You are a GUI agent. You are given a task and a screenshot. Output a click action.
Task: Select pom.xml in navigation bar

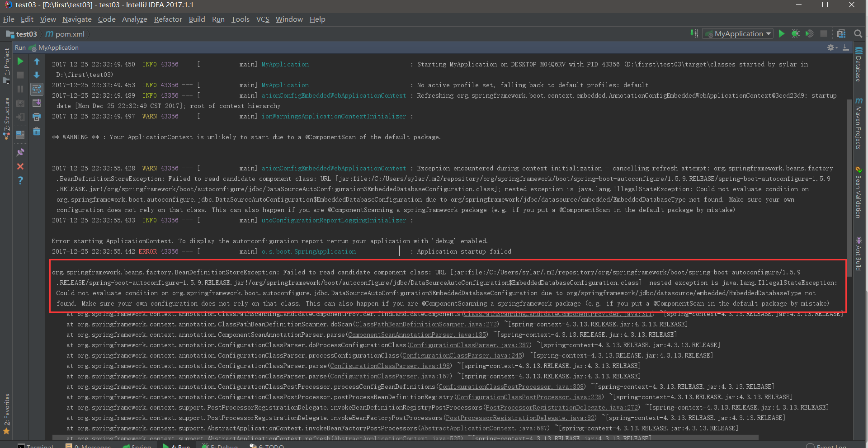click(x=65, y=34)
